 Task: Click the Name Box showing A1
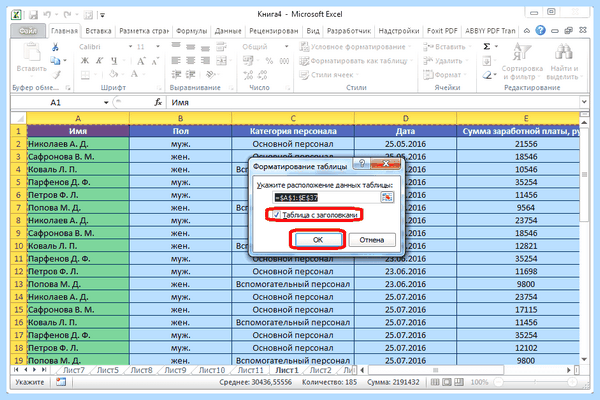point(56,103)
